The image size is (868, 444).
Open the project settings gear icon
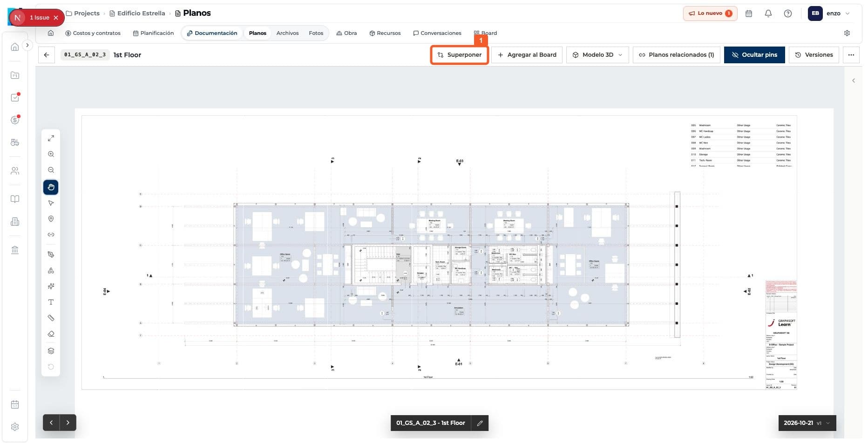847,33
